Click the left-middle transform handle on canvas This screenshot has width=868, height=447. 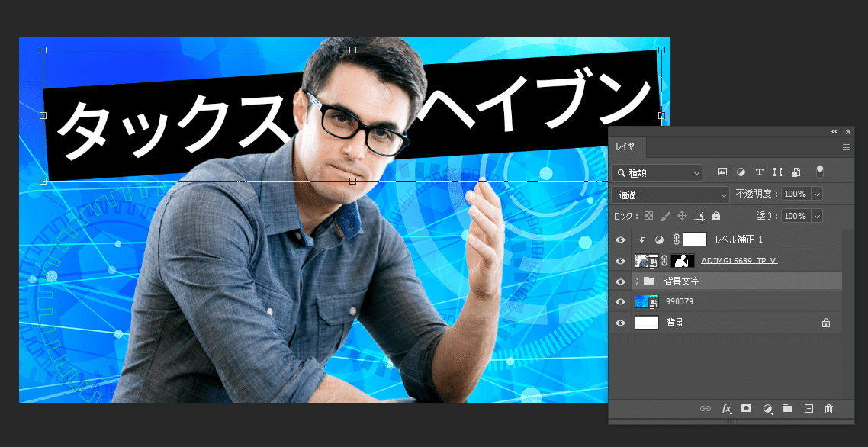click(43, 115)
